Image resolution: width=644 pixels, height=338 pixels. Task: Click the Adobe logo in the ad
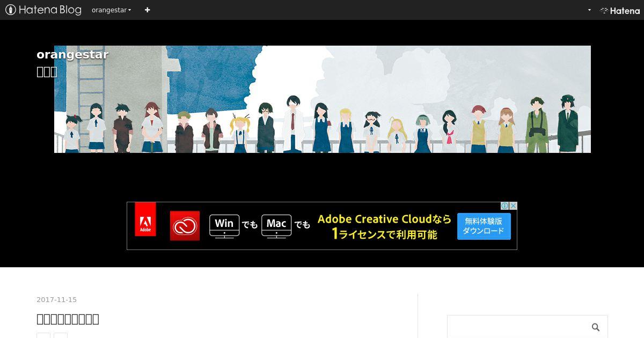(145, 219)
